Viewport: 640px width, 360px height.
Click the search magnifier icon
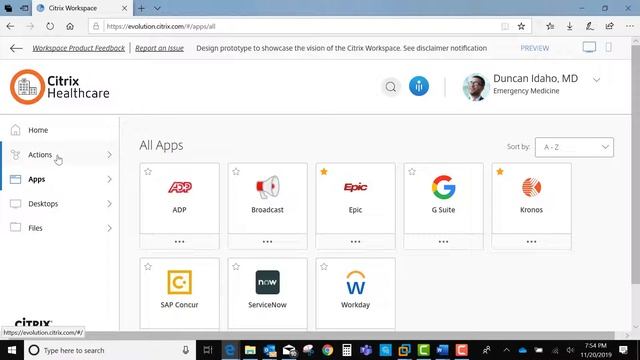pyautogui.click(x=391, y=87)
